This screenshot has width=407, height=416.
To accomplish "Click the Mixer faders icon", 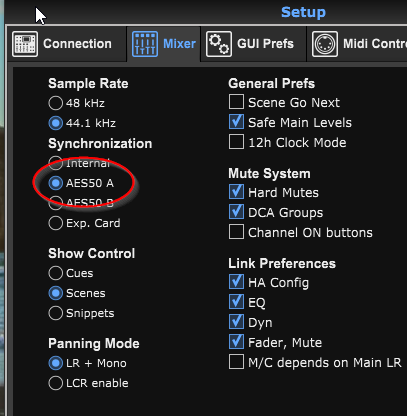I will tap(145, 44).
